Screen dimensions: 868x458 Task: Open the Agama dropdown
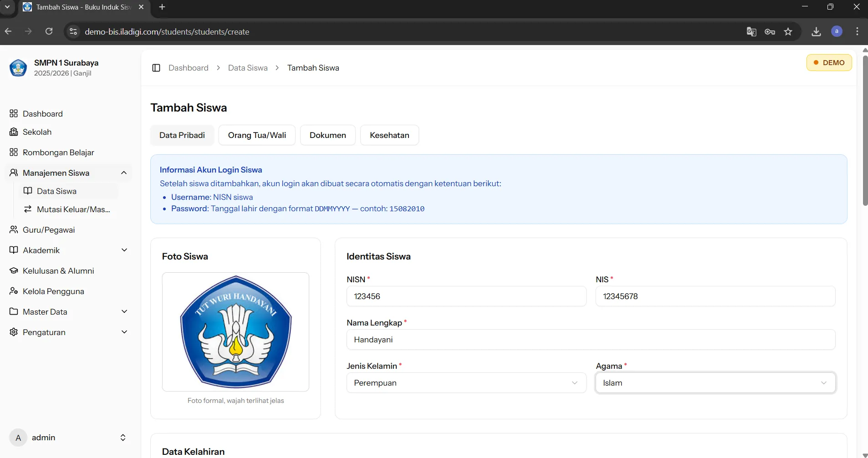[715, 383]
